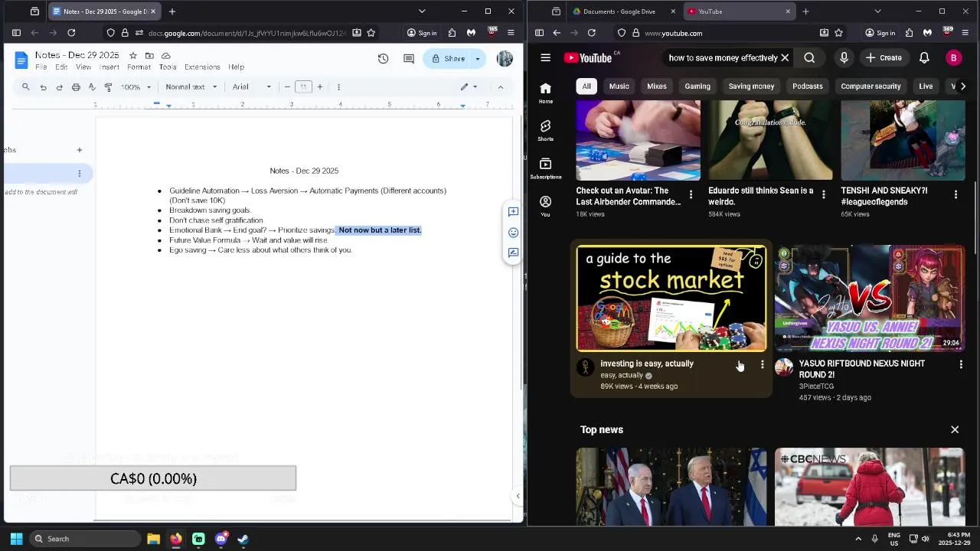Expand the Share options dropdown arrow
980x551 pixels.
[478, 59]
